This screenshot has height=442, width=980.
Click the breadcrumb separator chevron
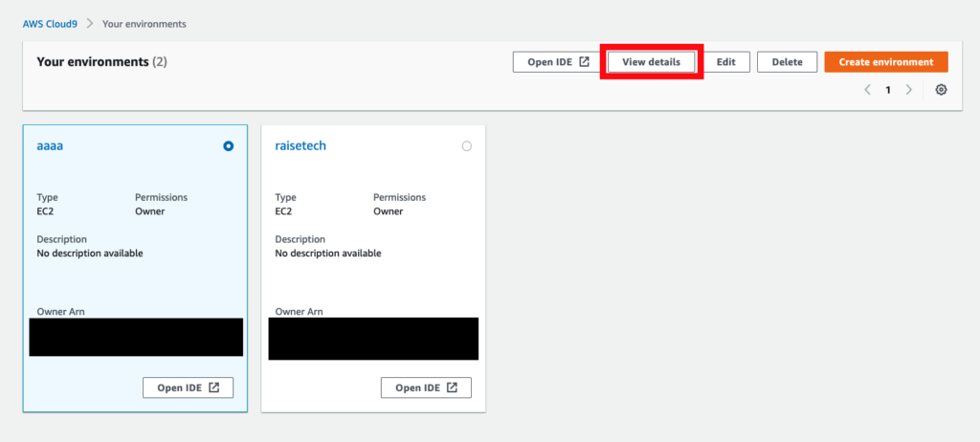point(90,24)
